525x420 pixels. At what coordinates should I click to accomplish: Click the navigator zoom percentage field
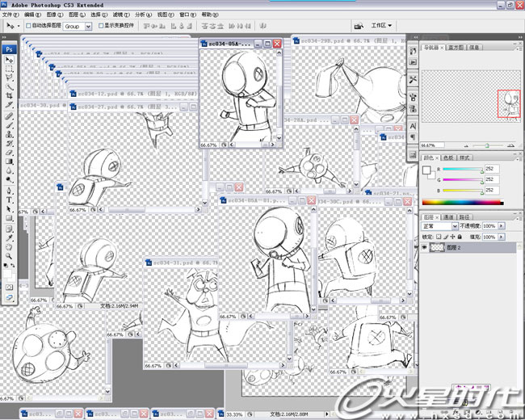[x=432, y=145]
